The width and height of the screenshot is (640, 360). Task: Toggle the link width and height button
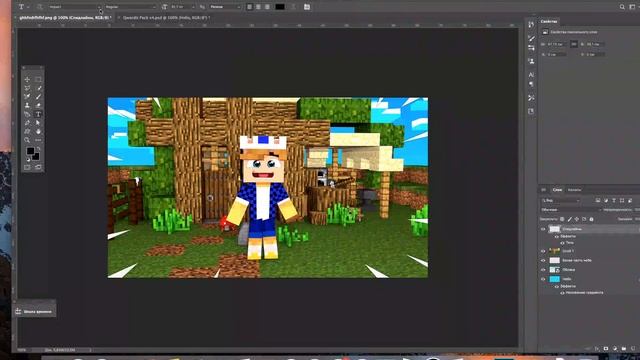[x=574, y=44]
